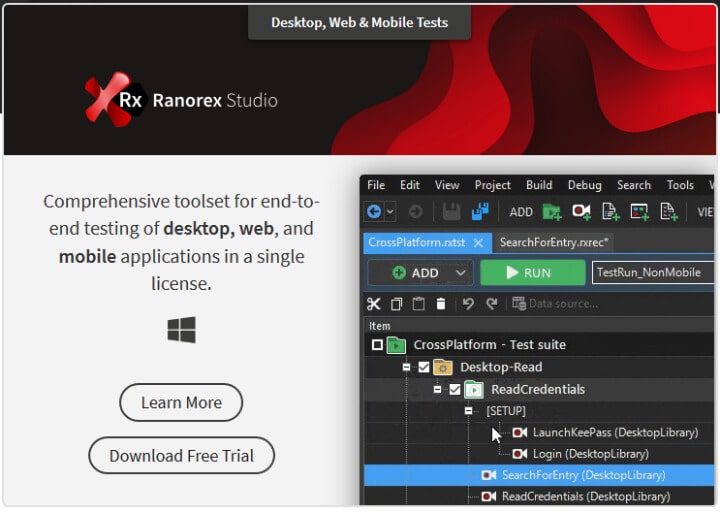Click the Windows platform logo icon
The width and height of the screenshot is (720, 513).
coord(181,330)
